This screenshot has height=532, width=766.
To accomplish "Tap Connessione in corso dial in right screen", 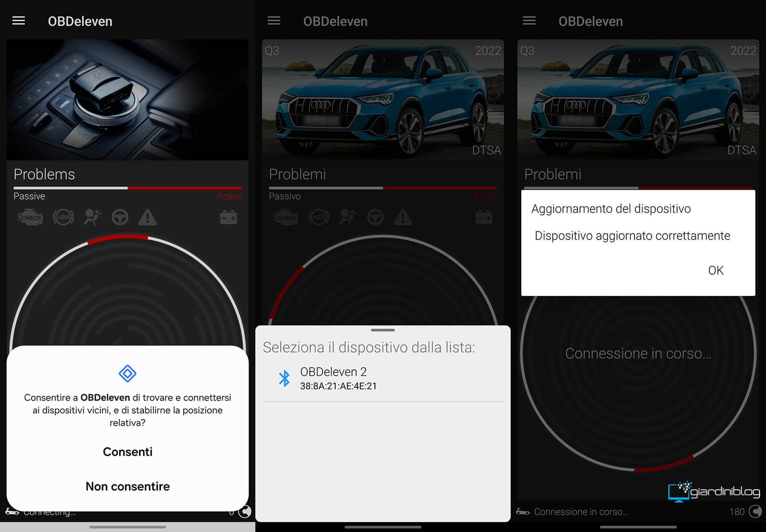I will pos(638,354).
